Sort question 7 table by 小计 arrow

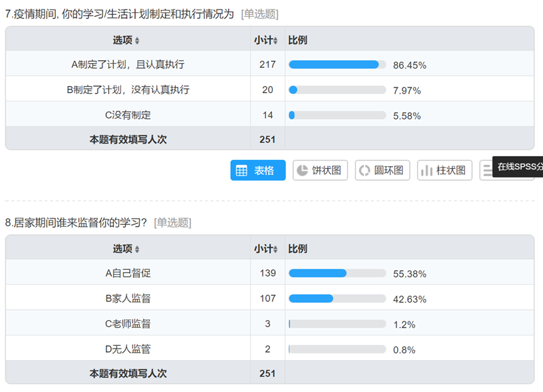pyautogui.click(x=276, y=41)
